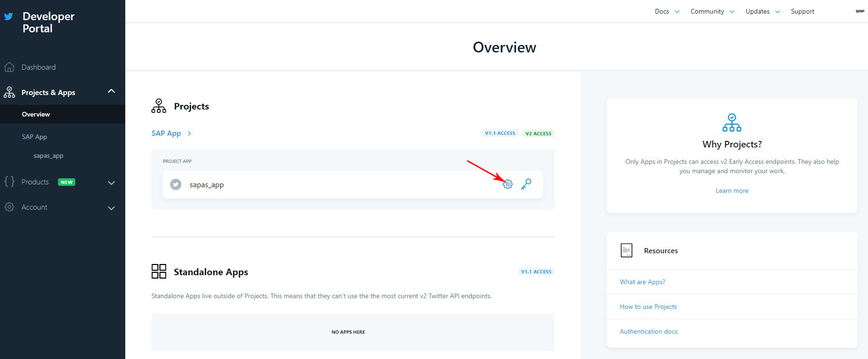Click the Dashboard home icon

[9, 67]
